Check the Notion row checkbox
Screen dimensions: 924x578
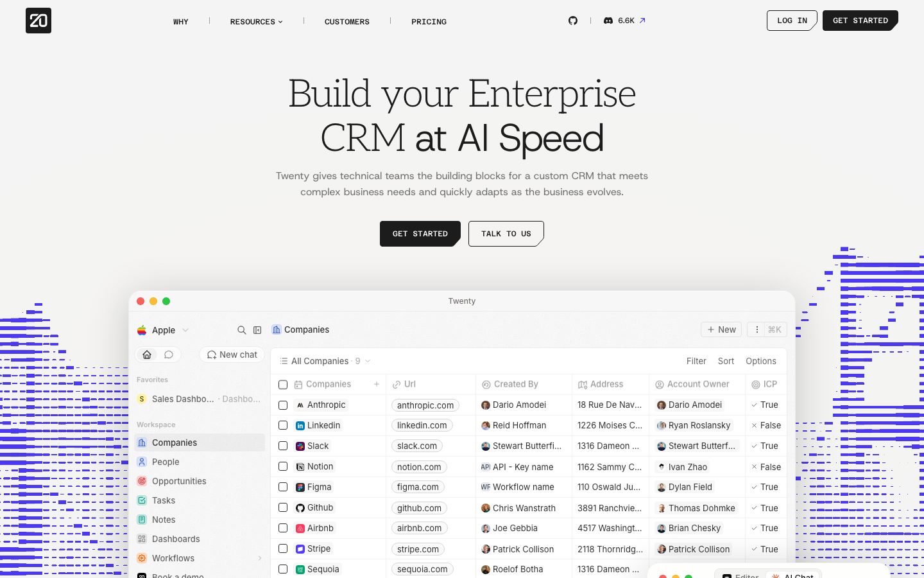coord(283,467)
